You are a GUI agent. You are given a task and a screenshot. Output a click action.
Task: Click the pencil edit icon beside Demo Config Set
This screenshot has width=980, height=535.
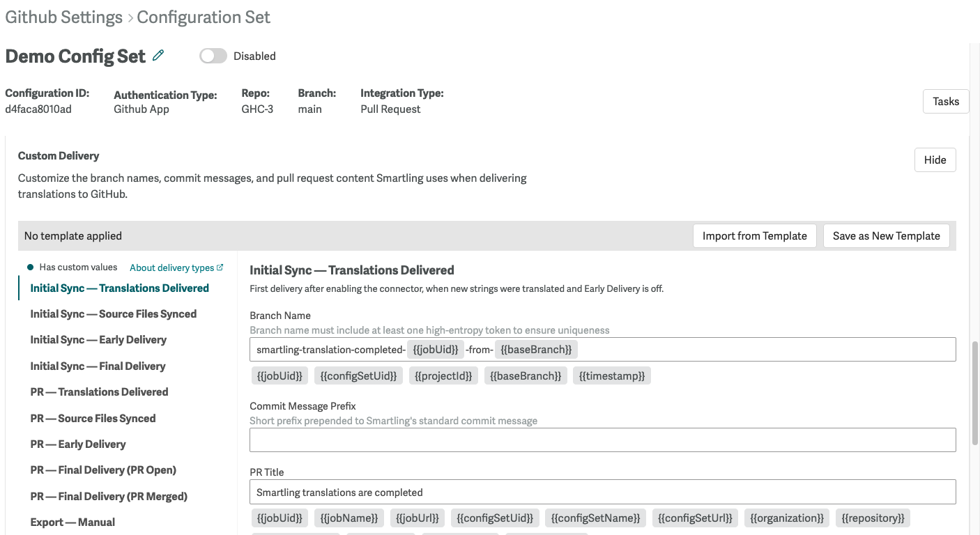coord(159,56)
